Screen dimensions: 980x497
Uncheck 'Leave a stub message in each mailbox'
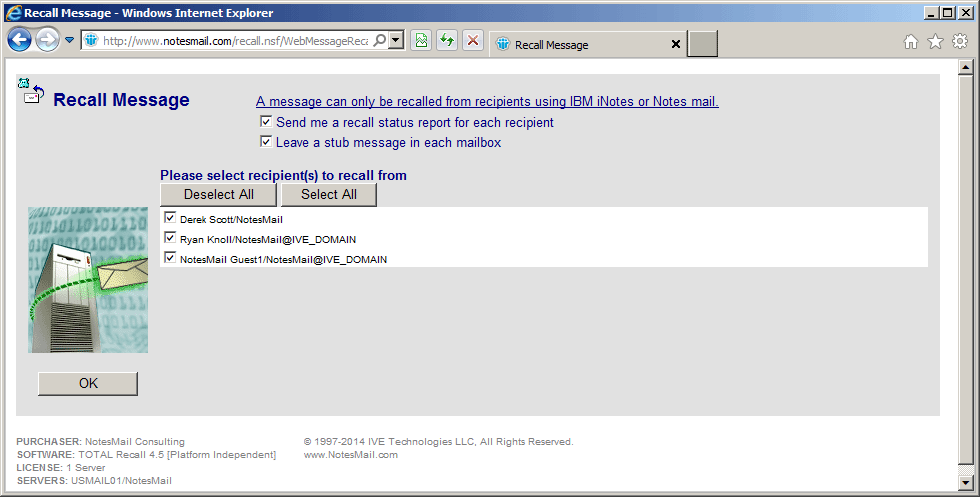(266, 142)
